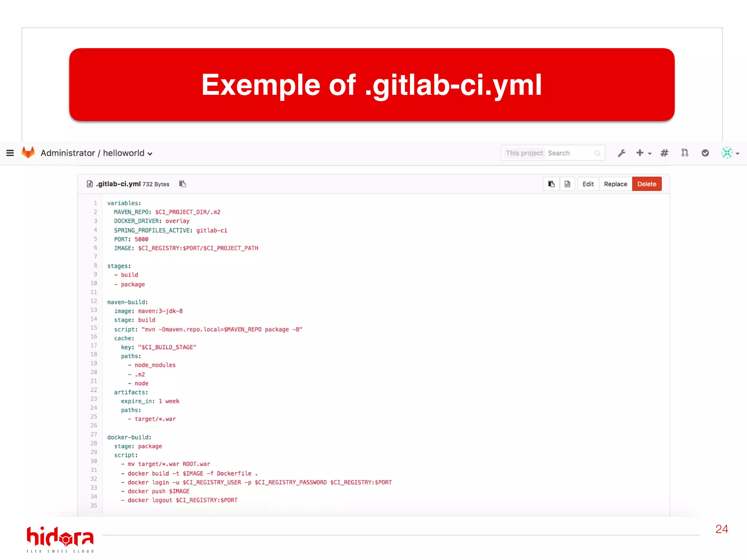
Task: Click the .gitlab-ci.yml file icon
Action: 90,184
